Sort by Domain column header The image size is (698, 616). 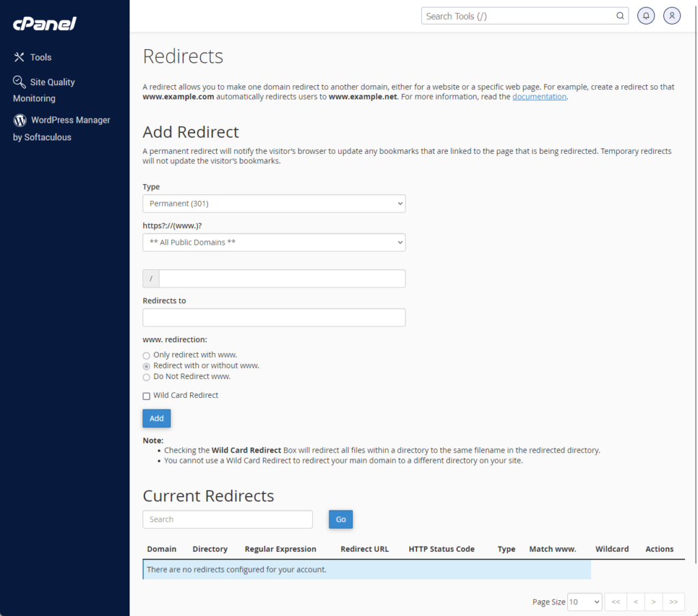(x=162, y=549)
